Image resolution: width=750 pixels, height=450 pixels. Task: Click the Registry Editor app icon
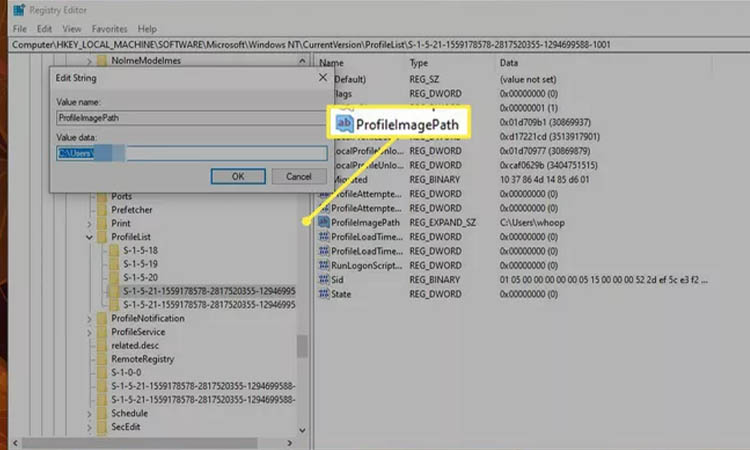click(19, 10)
